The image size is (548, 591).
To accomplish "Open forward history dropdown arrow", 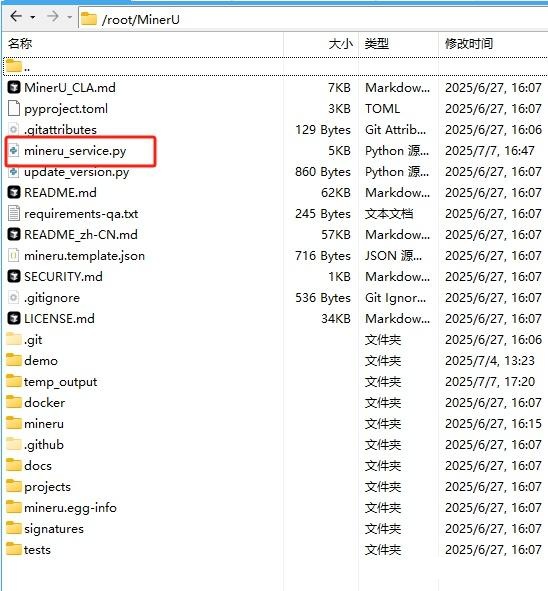I will 69,17.
